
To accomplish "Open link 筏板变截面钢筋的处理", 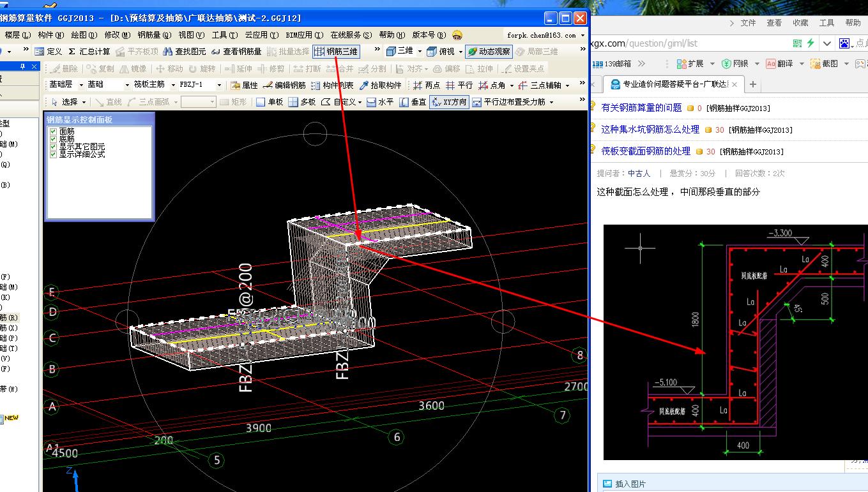I will 645,151.
